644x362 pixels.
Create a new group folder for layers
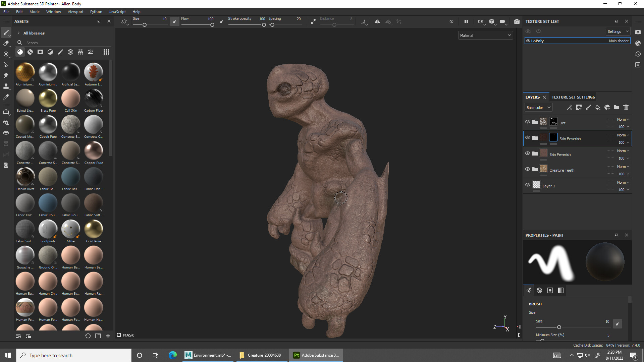point(616,107)
